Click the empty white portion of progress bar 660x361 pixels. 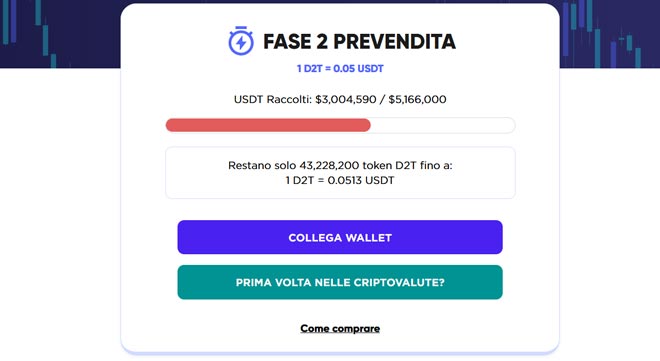(x=443, y=125)
